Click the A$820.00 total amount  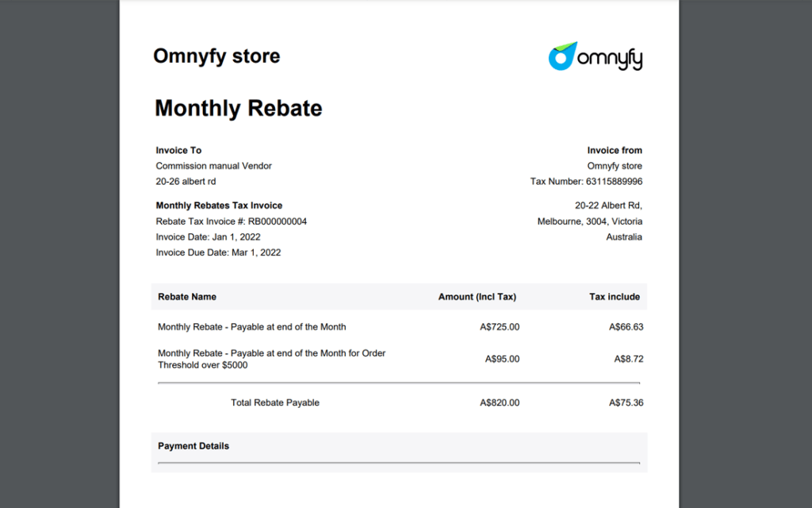[500, 402]
